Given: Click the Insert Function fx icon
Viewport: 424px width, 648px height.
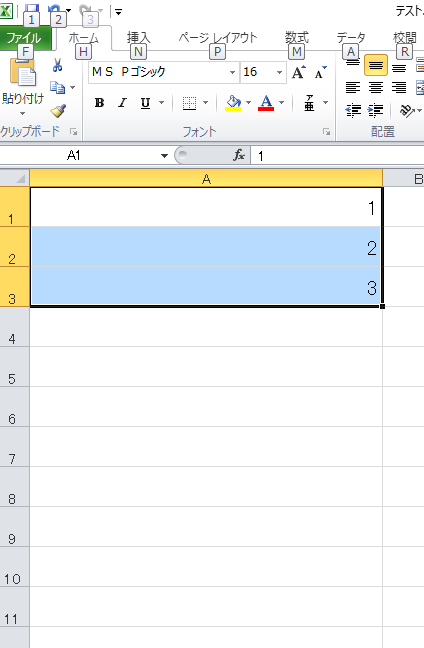Looking at the screenshot, I should [x=239, y=155].
